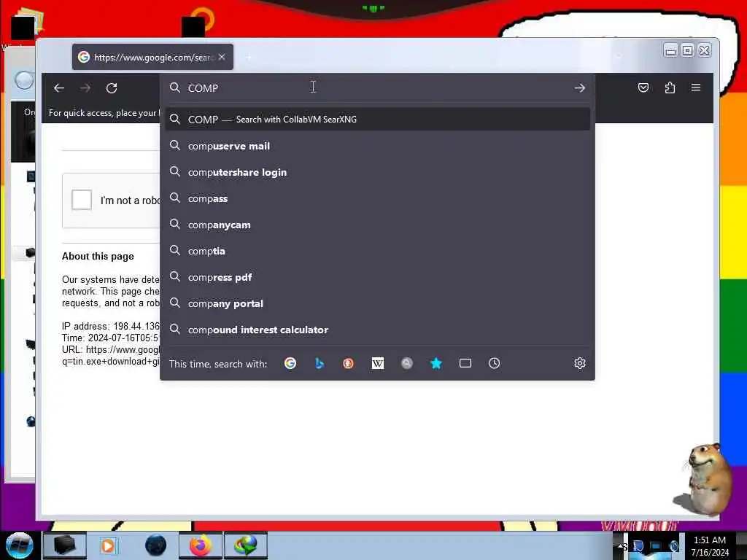The image size is (747, 560).
Task: Click the 'For quick access' bookmarks toolbar text
Action: point(104,113)
